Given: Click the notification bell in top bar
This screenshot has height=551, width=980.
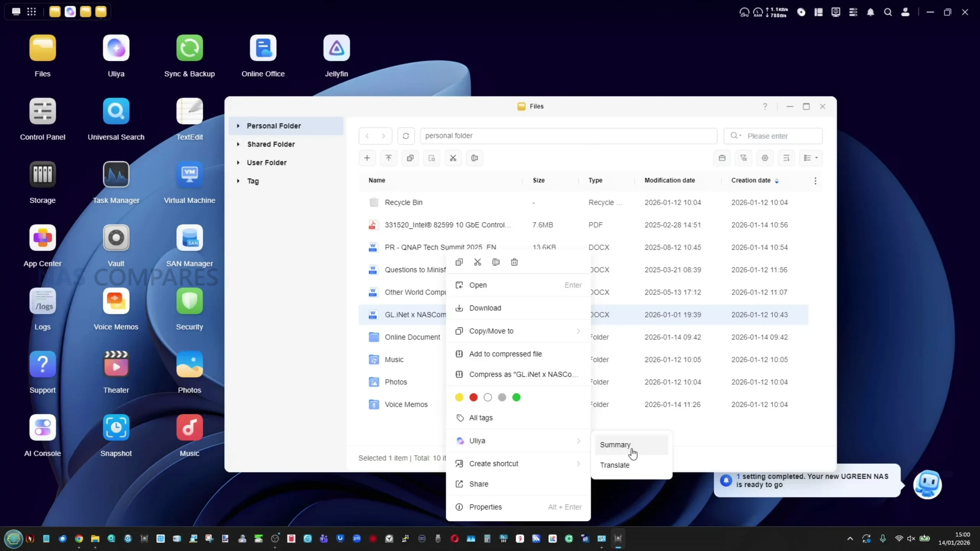Looking at the screenshot, I should click(x=871, y=12).
